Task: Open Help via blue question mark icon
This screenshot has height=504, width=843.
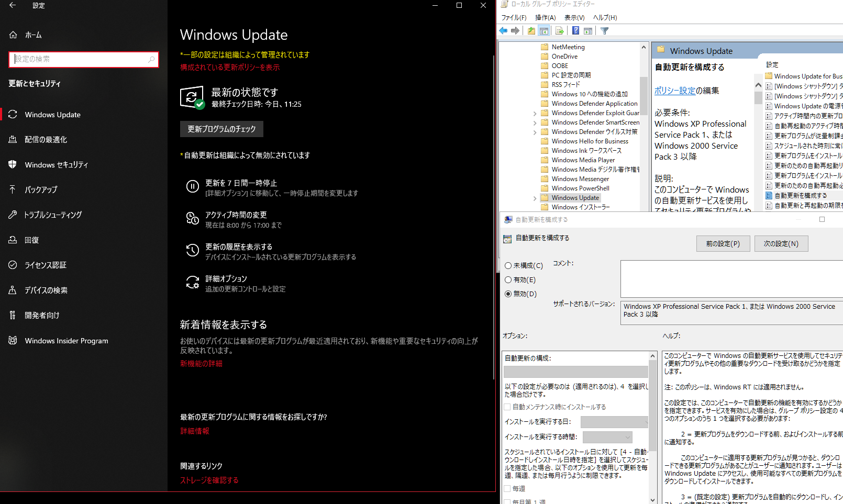Action: 575,31
